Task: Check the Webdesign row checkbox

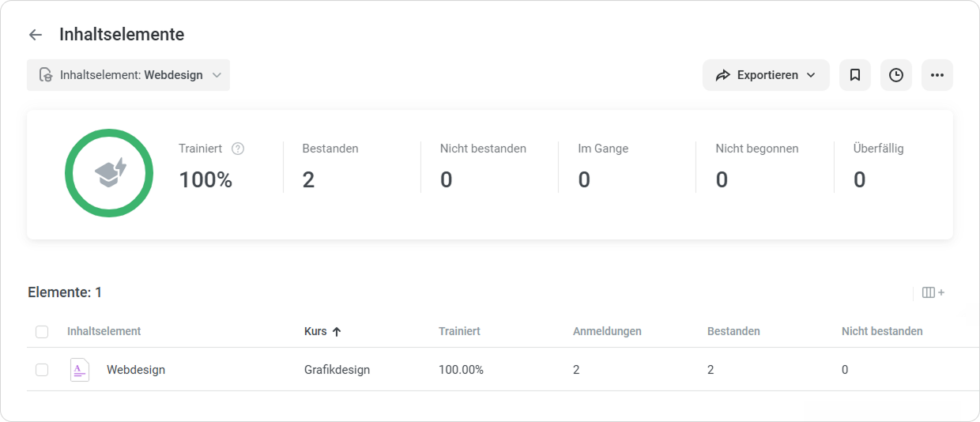Action: tap(42, 370)
